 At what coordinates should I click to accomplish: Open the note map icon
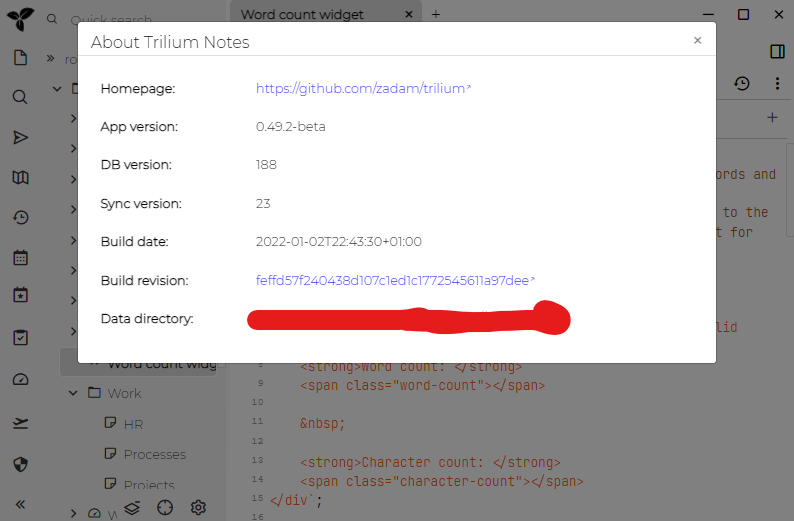[20, 178]
